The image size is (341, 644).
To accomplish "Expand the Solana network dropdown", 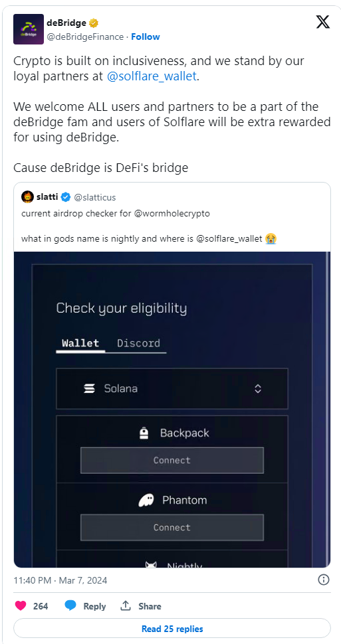I will click(x=172, y=388).
